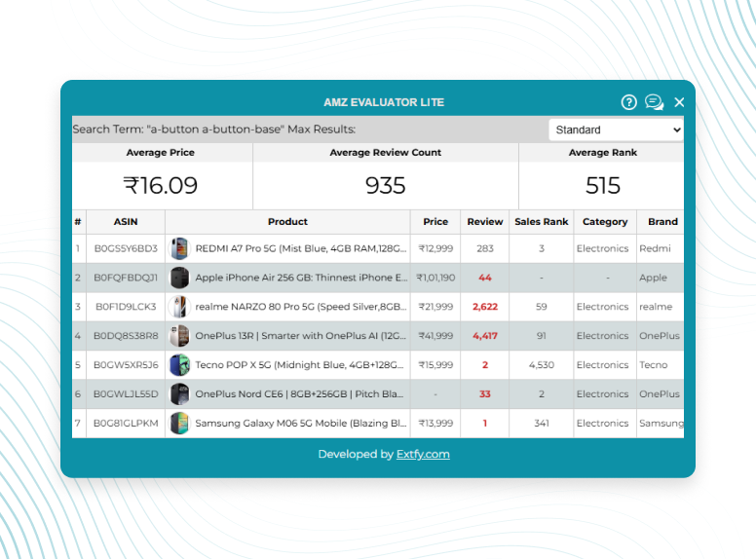Click price ₹13,999
The width and height of the screenshot is (756, 559).
[435, 423]
